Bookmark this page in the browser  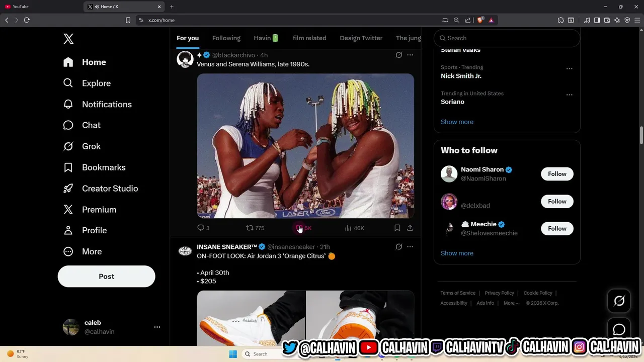click(128, 20)
